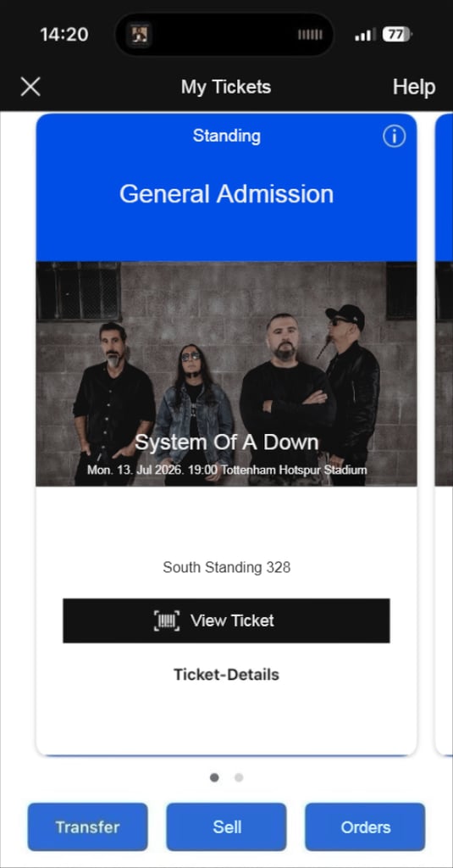Tap the Sell button
This screenshot has width=453, height=868.
tap(227, 827)
